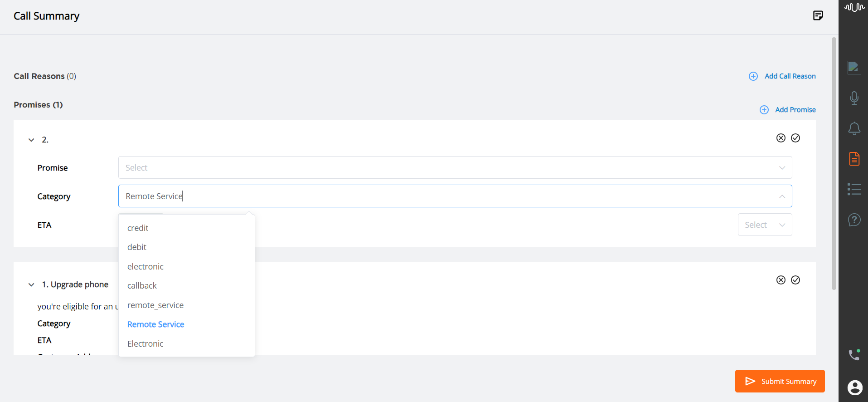This screenshot has width=868, height=402.
Task: Confirm promise 2 with checkmark circle
Action: click(795, 138)
